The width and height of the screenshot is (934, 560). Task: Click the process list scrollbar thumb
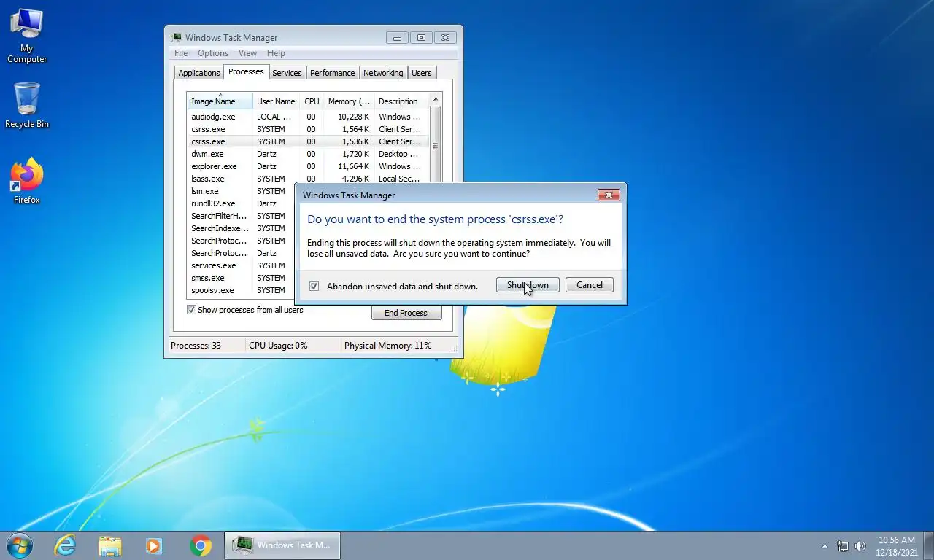[x=436, y=145]
